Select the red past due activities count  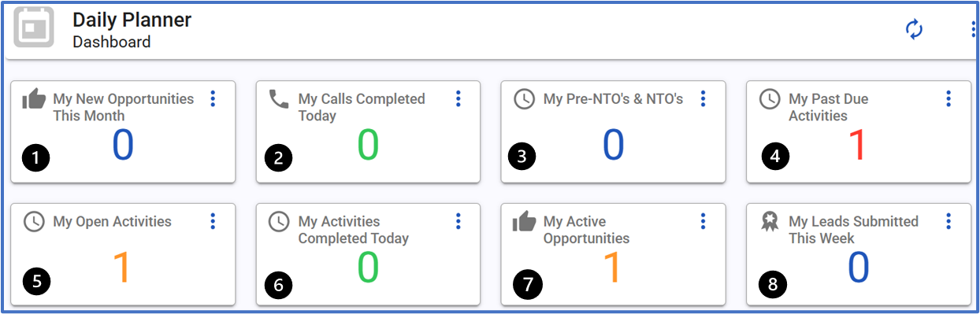point(857,145)
